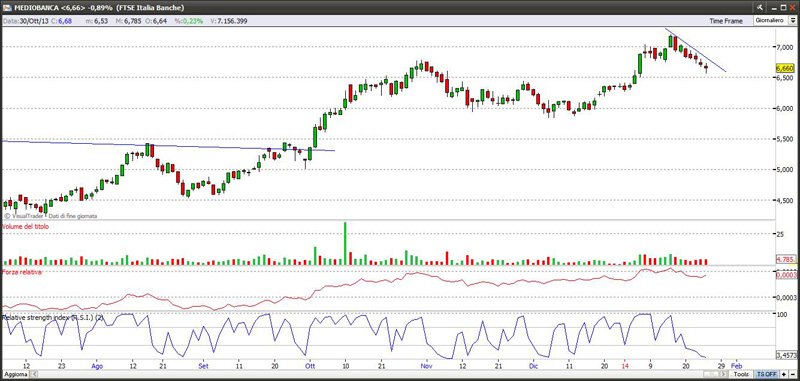Click the 3,4573 RSI value label
Screen dimensions: 800x381
click(785, 354)
